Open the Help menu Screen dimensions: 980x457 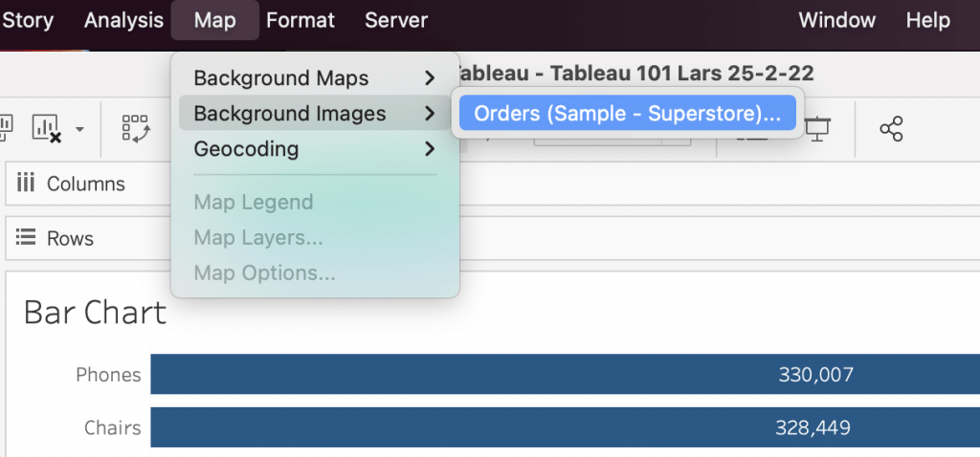[927, 20]
